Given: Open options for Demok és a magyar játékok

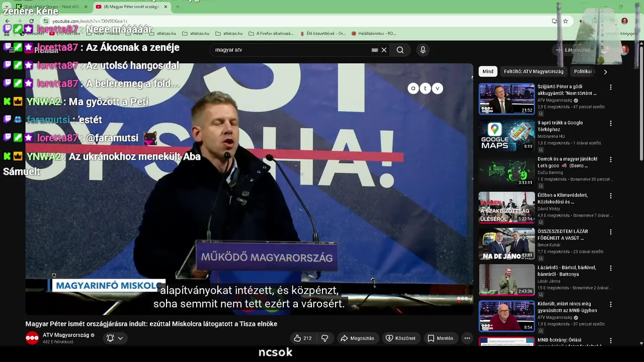Looking at the screenshot, I should click(611, 159).
